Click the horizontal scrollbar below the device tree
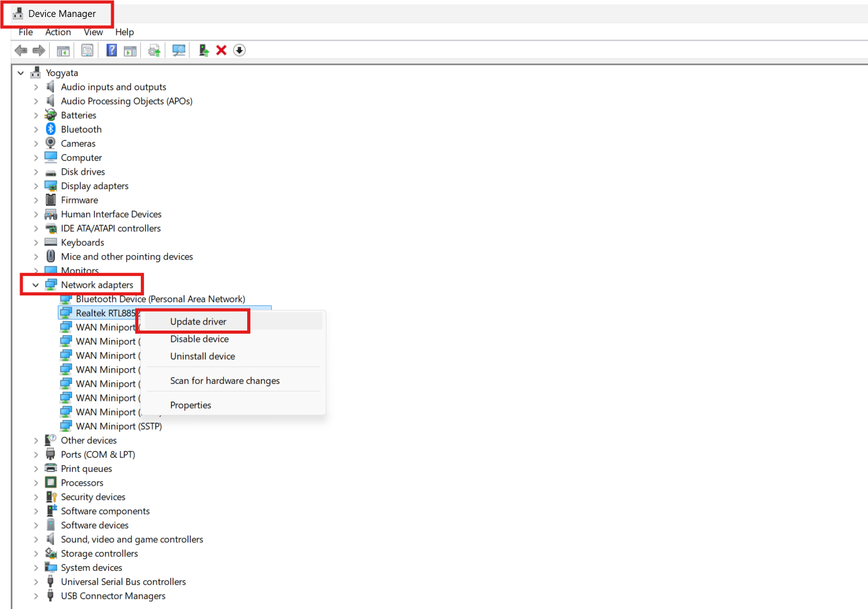The width and height of the screenshot is (868, 609). coord(434,605)
